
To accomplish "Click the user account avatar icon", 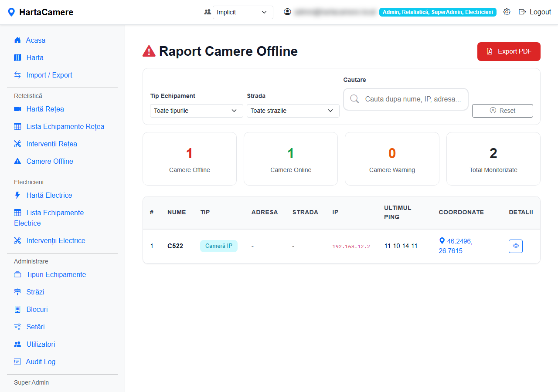I will click(287, 12).
